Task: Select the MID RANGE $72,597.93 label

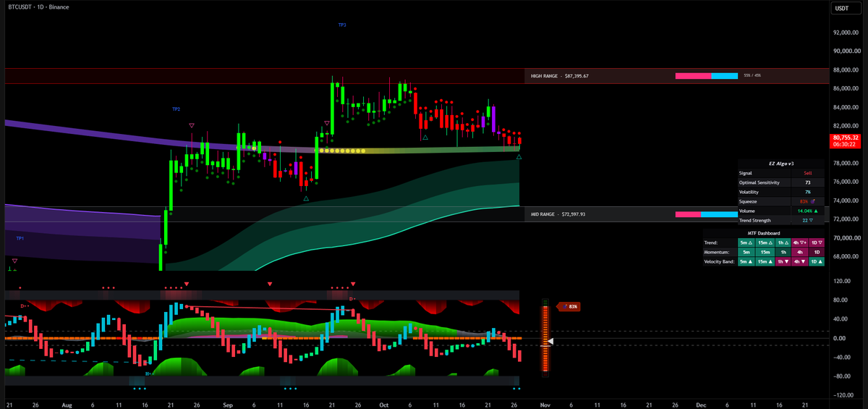Action: [x=558, y=214]
